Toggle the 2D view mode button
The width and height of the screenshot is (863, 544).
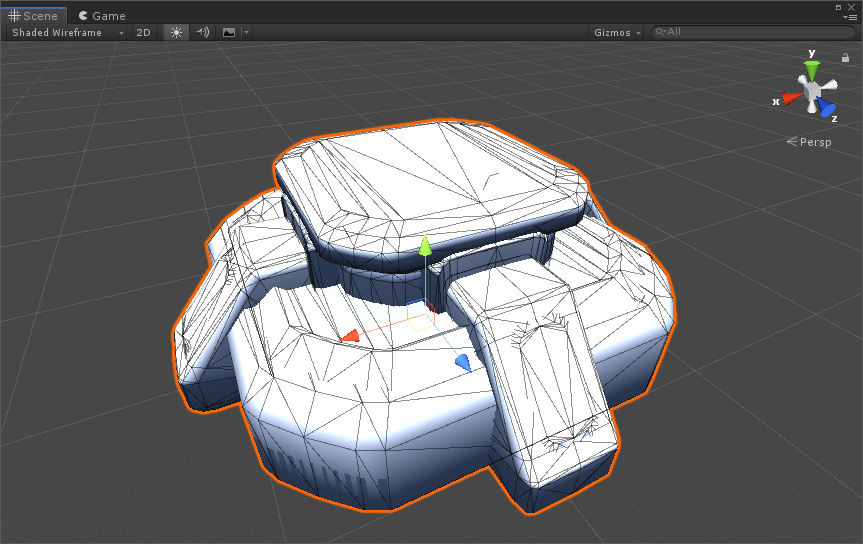144,32
